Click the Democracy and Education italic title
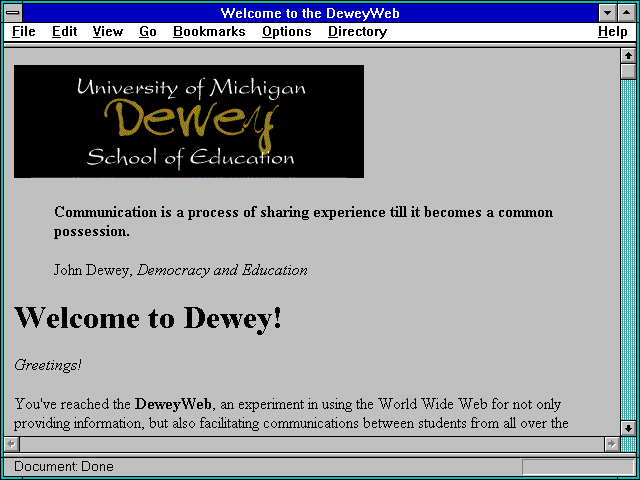 click(222, 270)
